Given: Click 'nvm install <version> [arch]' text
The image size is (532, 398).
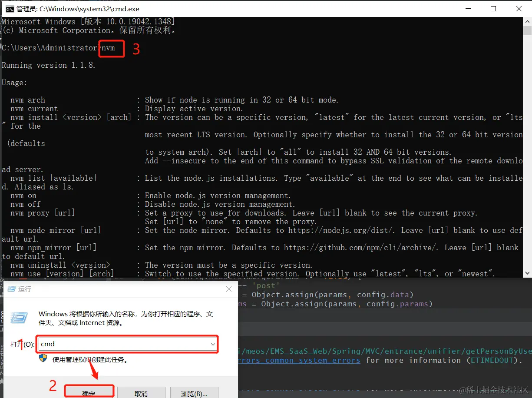Looking at the screenshot, I should click(x=71, y=117).
